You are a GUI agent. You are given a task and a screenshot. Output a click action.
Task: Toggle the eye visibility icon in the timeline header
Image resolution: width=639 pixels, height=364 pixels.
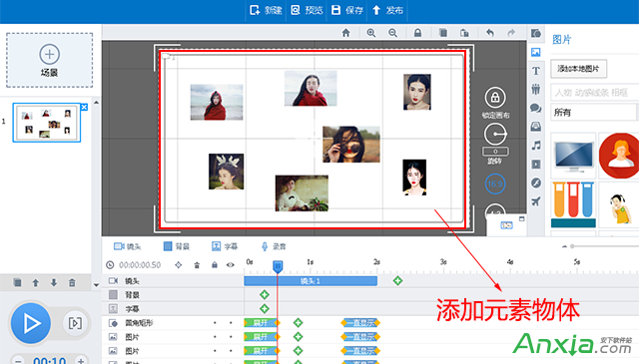(x=231, y=265)
